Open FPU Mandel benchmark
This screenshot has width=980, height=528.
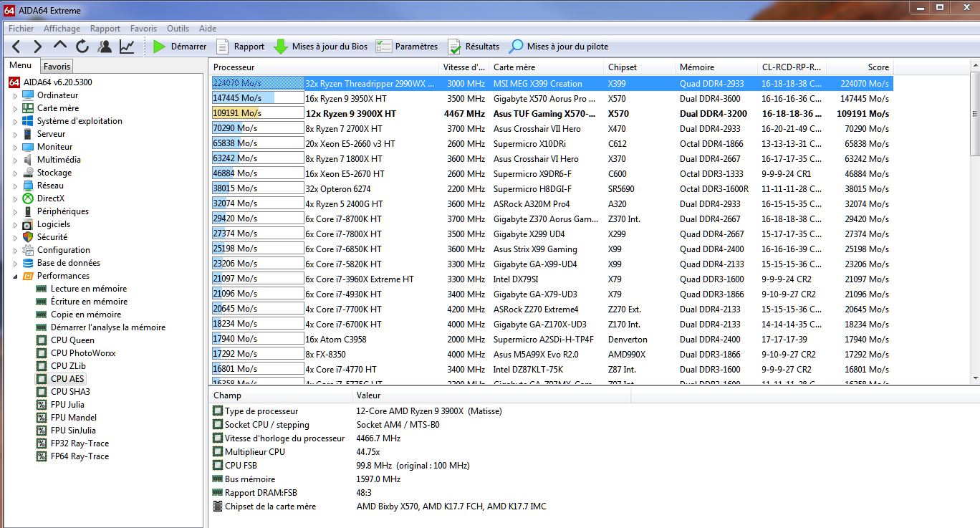74,418
